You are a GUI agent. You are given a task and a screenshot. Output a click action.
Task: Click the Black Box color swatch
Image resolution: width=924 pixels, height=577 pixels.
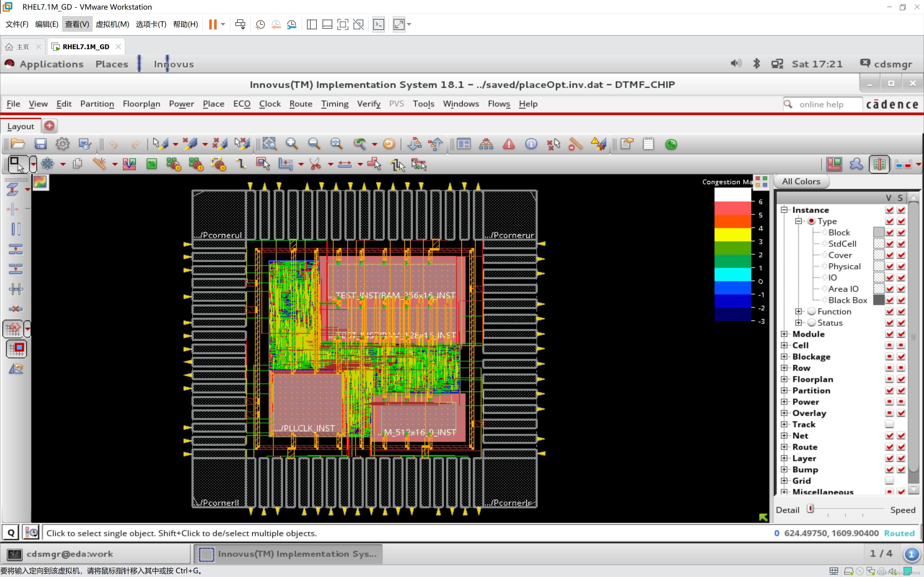tap(879, 300)
